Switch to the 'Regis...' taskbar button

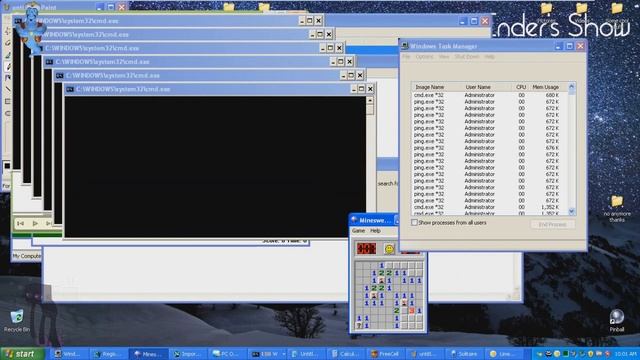pyautogui.click(x=108, y=354)
